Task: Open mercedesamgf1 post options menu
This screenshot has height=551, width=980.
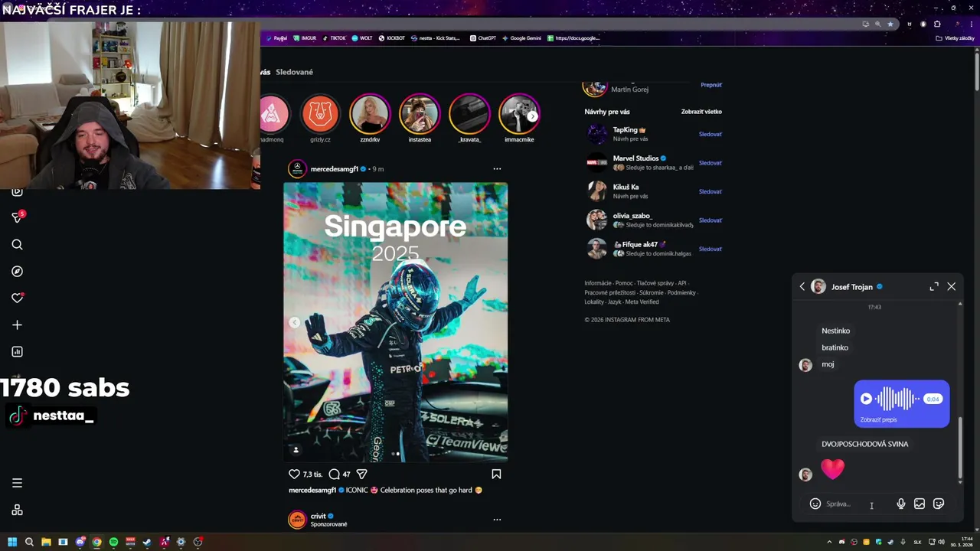Action: [x=497, y=168]
